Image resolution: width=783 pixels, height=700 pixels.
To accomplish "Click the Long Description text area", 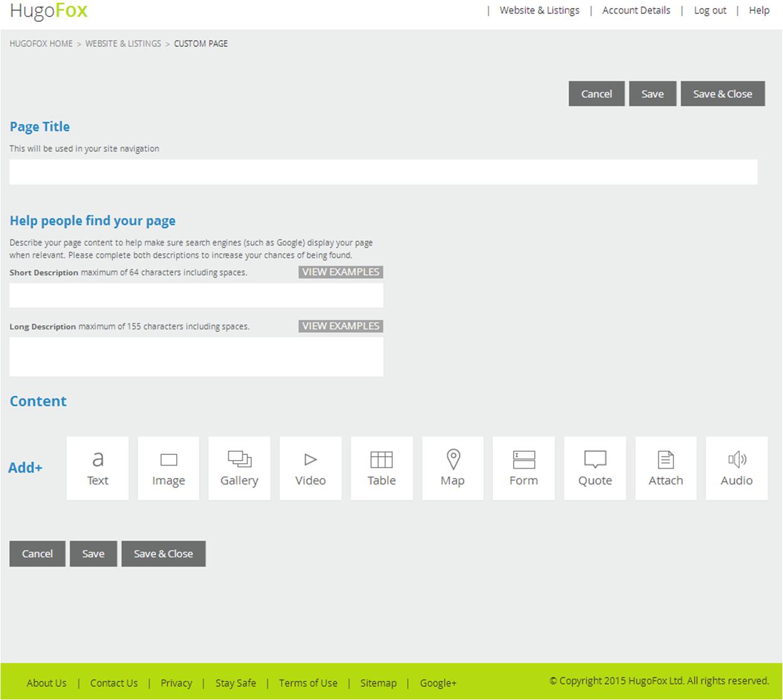I will point(196,356).
